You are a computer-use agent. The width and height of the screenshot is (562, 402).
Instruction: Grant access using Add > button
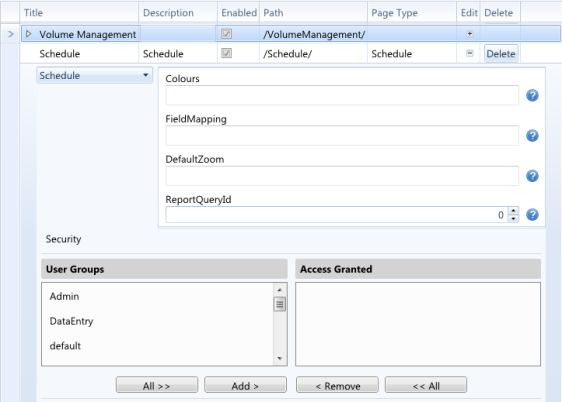point(245,385)
